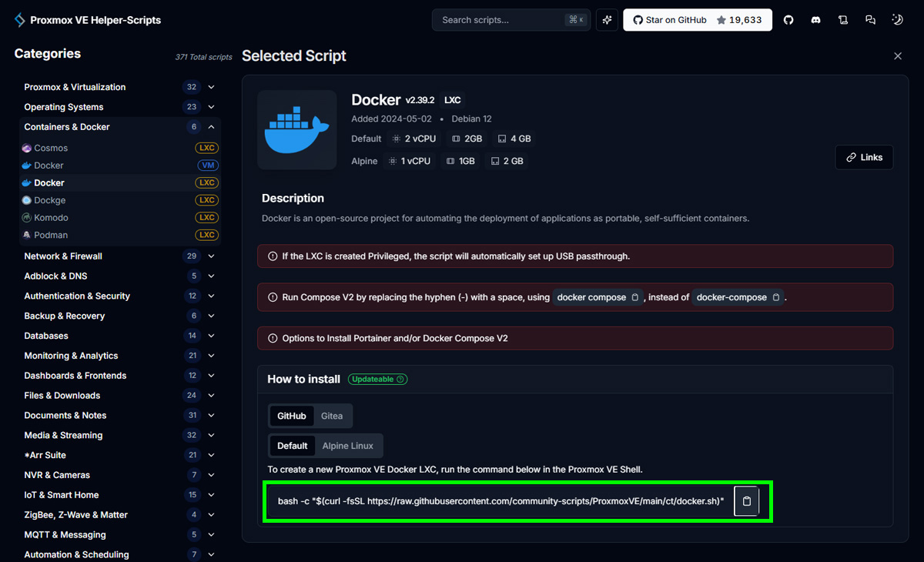The width and height of the screenshot is (924, 562).
Task: Open the GitHub icon in header
Action: click(x=788, y=20)
